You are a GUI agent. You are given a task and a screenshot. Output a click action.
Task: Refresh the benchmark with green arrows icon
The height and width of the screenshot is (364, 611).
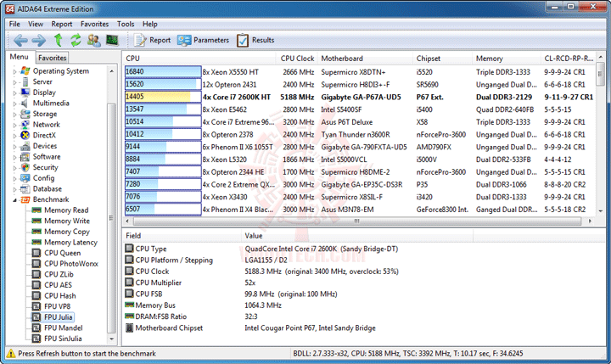pyautogui.click(x=76, y=40)
